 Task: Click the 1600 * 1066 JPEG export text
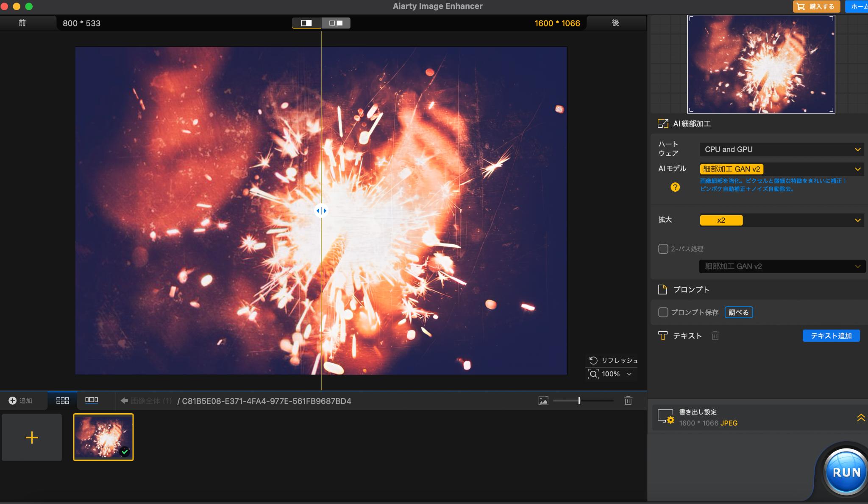[x=708, y=423]
